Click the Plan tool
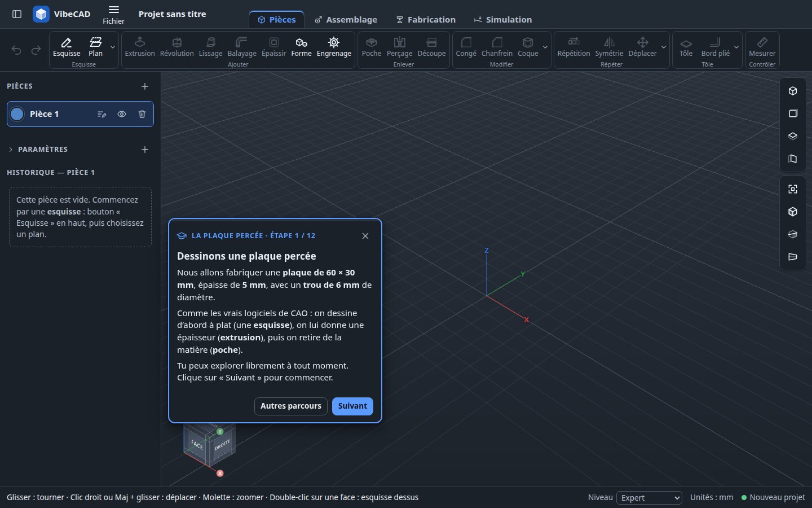The width and height of the screenshot is (812, 508). click(96, 47)
